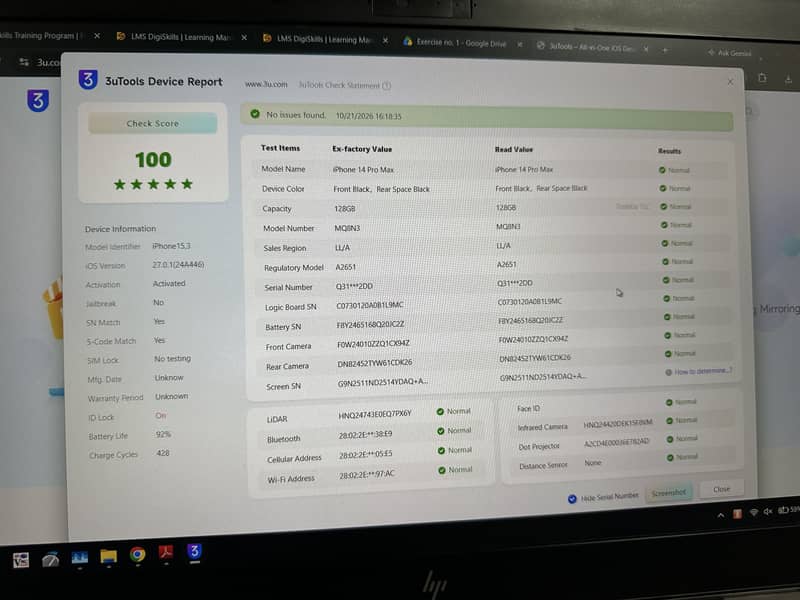The image size is (800, 600).
Task: Click the Check Score button
Action: coord(153,123)
